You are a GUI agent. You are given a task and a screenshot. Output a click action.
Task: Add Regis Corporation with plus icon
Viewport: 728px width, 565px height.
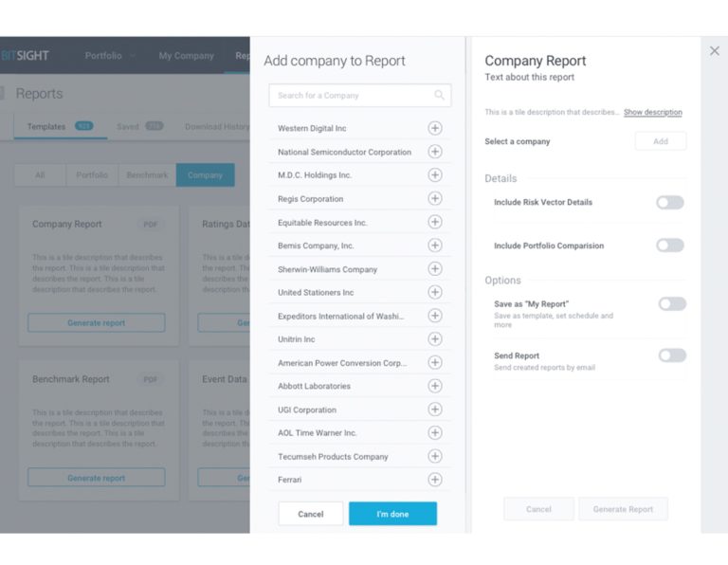click(x=434, y=198)
